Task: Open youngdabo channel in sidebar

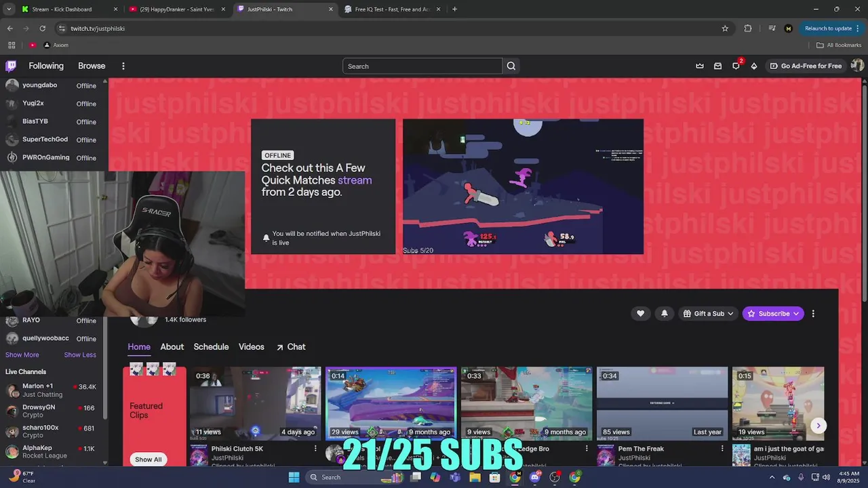Action: point(53,85)
